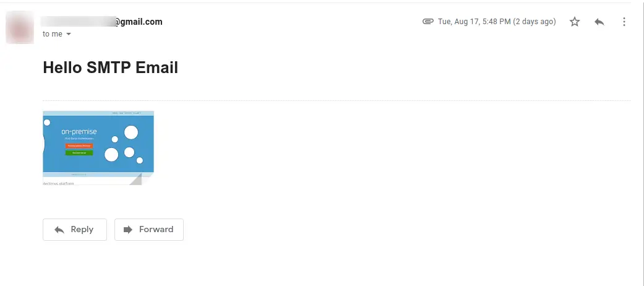The image size is (644, 286).
Task: Click the "Tue, Aug 17, 5:48 PM" timestamp
Action: [x=474, y=22]
